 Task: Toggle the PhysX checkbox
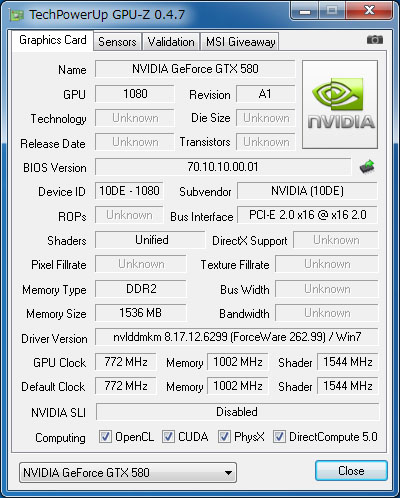pos(224,437)
